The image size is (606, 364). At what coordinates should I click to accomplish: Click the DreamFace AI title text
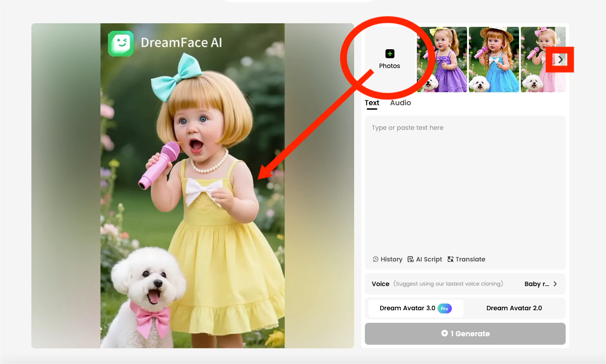point(181,43)
